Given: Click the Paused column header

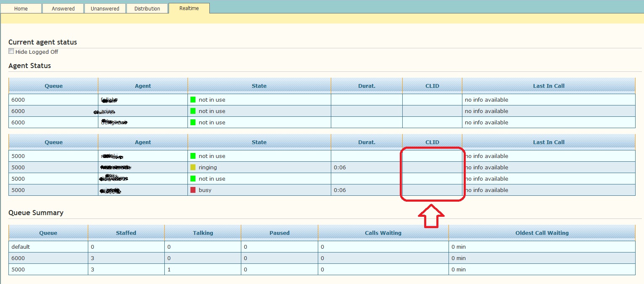Looking at the screenshot, I should tap(280, 233).
